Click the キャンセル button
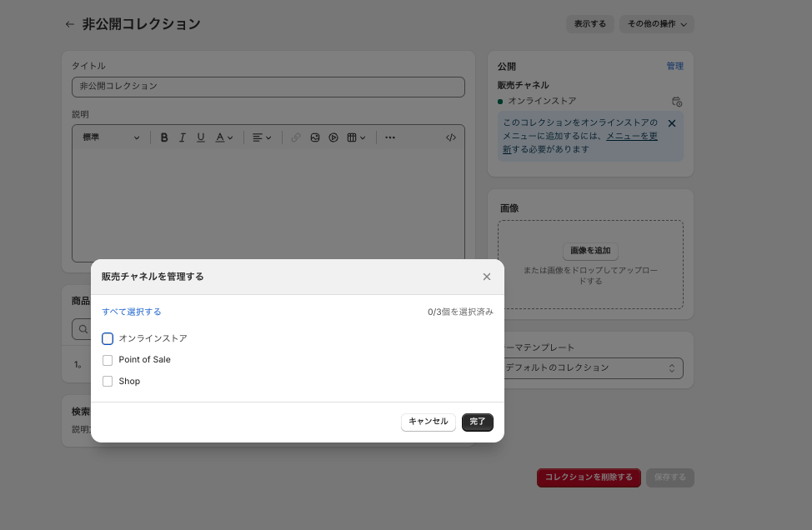The height and width of the screenshot is (530, 812). click(429, 422)
